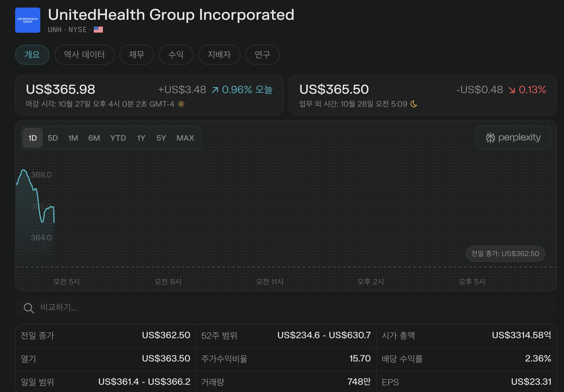This screenshot has height=392, width=564.
Task: Click the 배당 수익률 row label
Action: coord(402,359)
